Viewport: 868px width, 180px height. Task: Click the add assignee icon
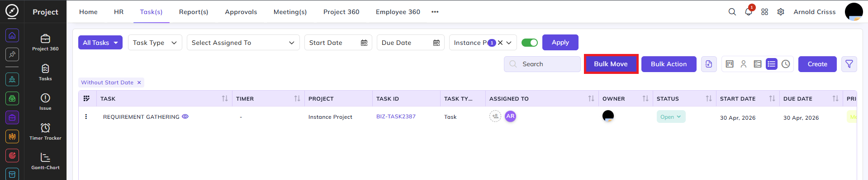coord(495,116)
